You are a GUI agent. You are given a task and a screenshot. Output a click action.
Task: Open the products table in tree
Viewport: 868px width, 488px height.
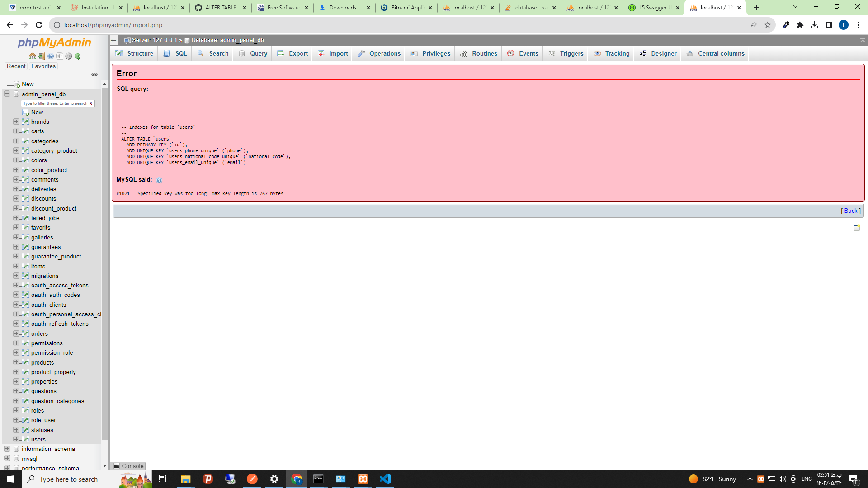[x=42, y=362]
